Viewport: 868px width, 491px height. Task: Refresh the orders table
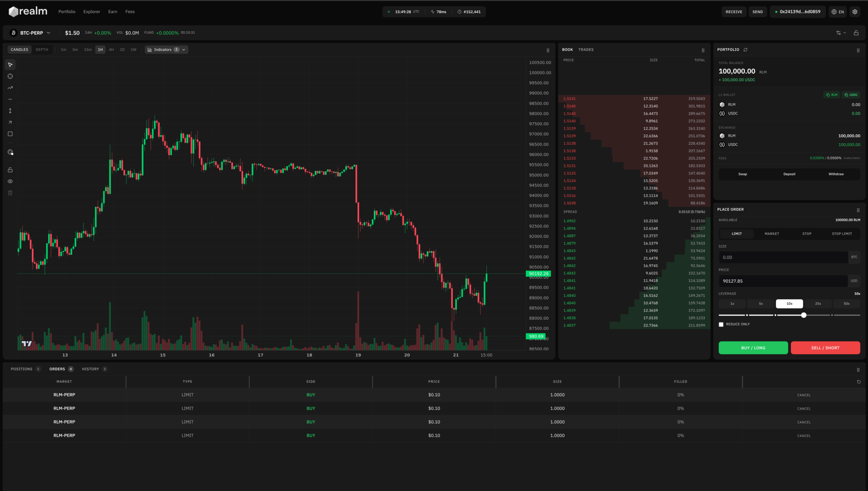tap(858, 382)
